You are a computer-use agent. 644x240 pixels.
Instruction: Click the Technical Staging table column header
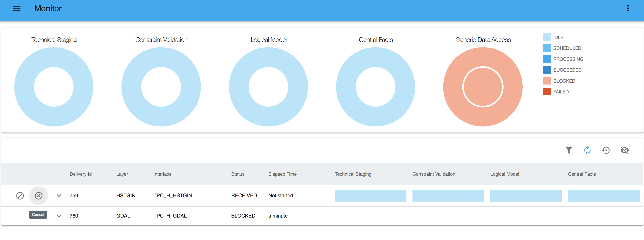[x=353, y=174]
